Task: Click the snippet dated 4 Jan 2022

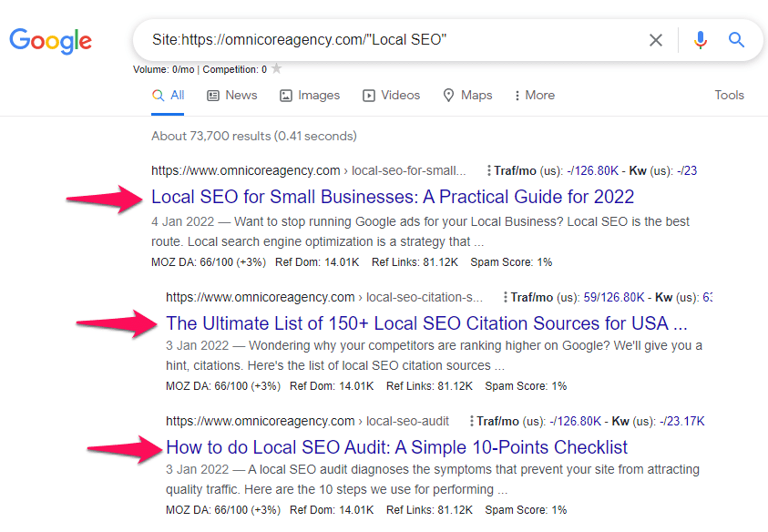Action: coord(420,231)
